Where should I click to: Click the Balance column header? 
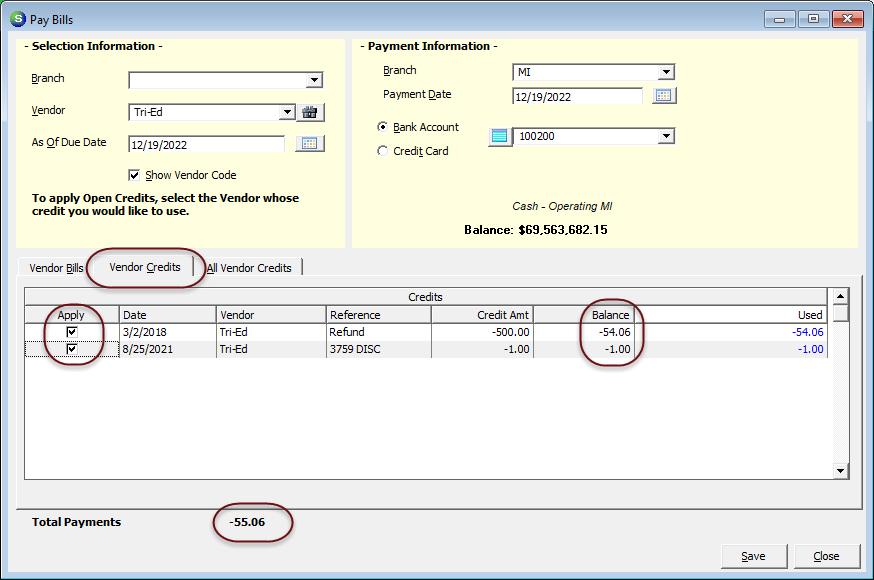[x=584, y=315]
